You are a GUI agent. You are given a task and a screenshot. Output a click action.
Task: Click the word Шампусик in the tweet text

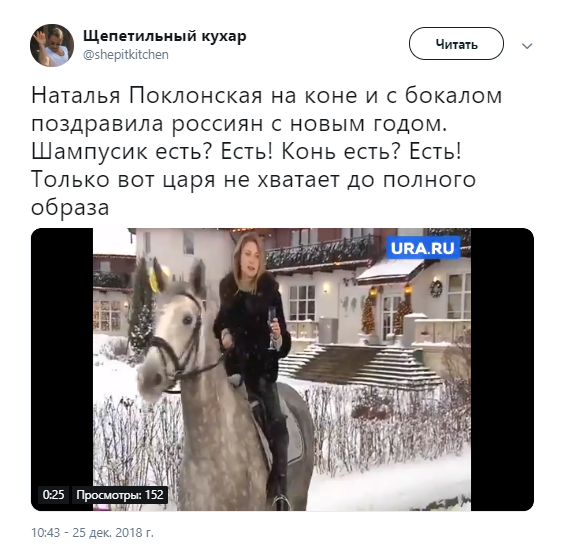(89, 152)
